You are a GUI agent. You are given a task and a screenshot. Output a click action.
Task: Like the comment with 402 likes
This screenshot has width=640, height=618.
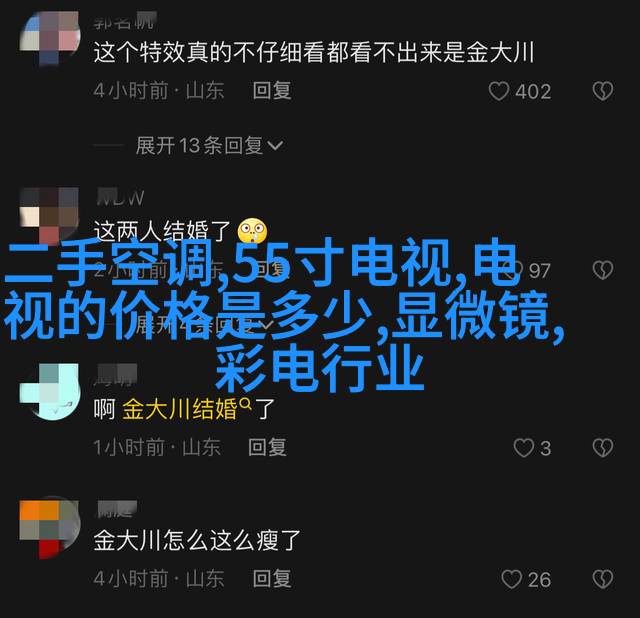pyautogui.click(x=499, y=91)
